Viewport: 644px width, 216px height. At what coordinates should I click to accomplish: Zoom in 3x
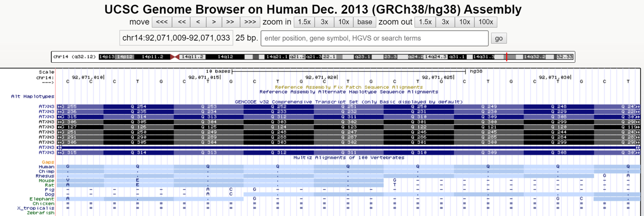pos(325,22)
